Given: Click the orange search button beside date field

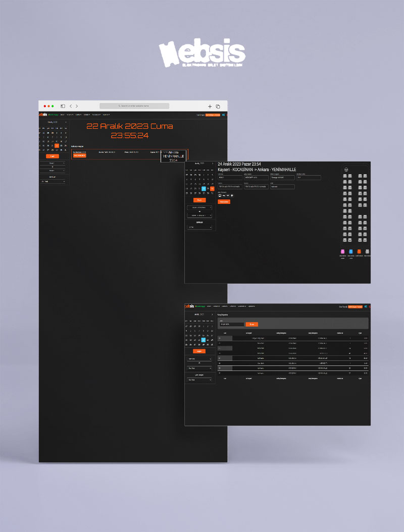Looking at the screenshot, I should 251,324.
